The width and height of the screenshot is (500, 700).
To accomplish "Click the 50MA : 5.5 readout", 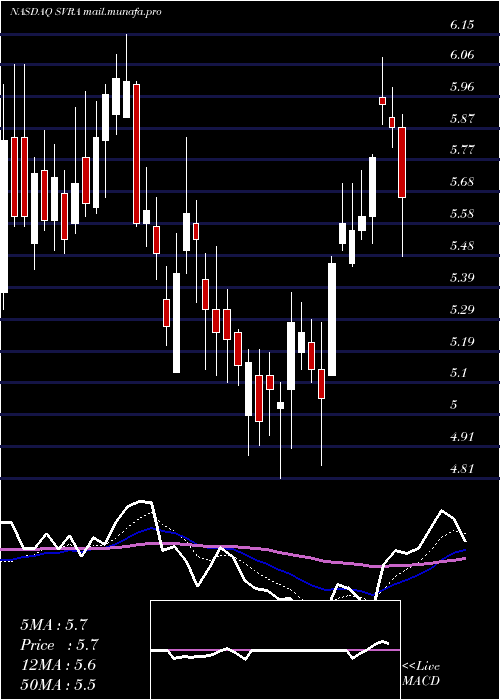I will 58,685.
